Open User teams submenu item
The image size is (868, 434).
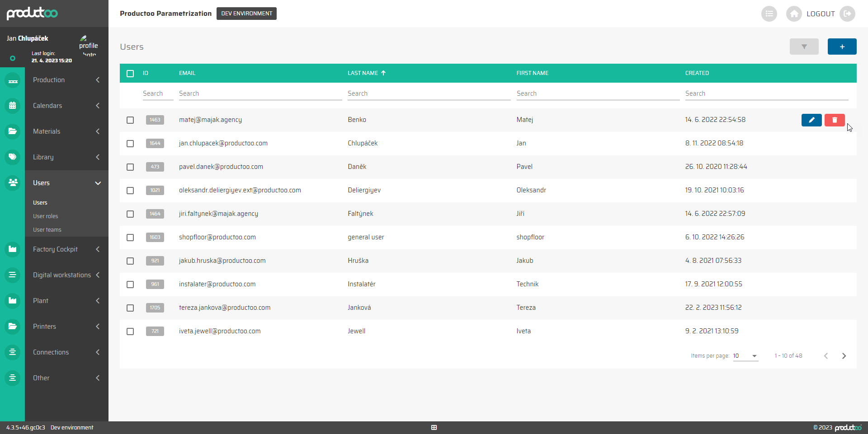(47, 230)
